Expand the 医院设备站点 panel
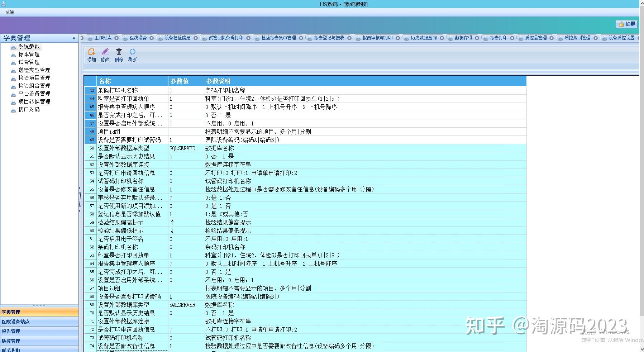This screenshot has width=644, height=352. (x=39, y=322)
